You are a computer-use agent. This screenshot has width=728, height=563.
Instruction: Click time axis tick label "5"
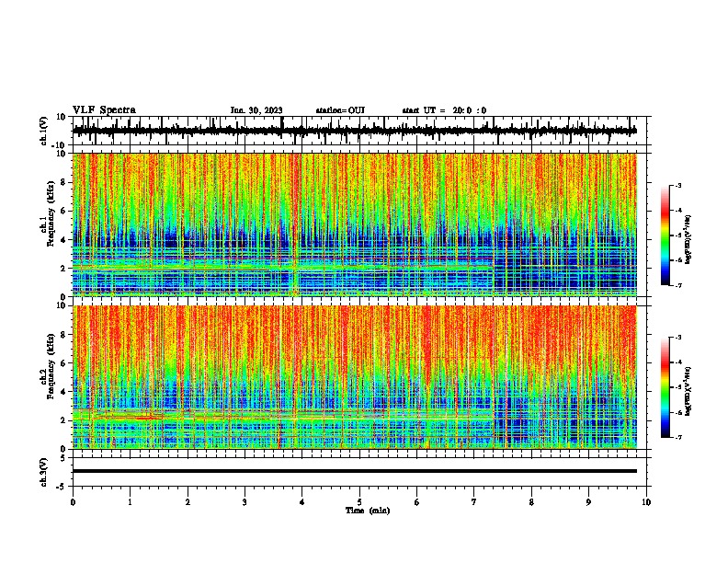pyautogui.click(x=359, y=502)
